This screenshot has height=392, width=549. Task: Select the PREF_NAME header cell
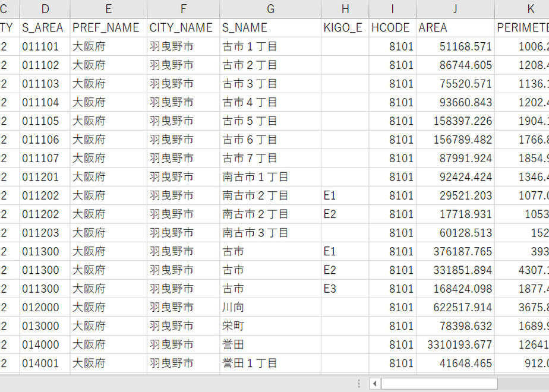click(108, 28)
